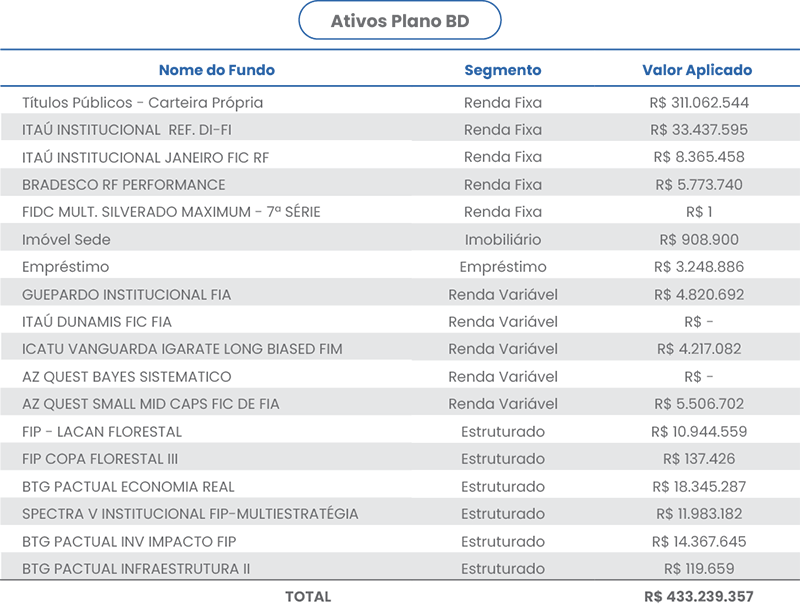Screen dimensions: 800x614
Task: Click the total value R$ 433.239.357
Action: (x=699, y=597)
